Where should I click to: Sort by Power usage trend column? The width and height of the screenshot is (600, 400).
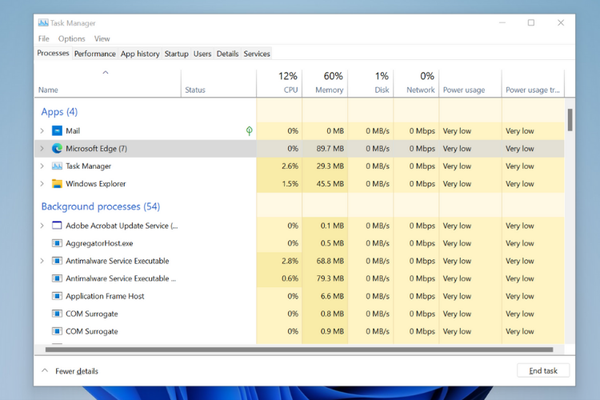coord(533,83)
